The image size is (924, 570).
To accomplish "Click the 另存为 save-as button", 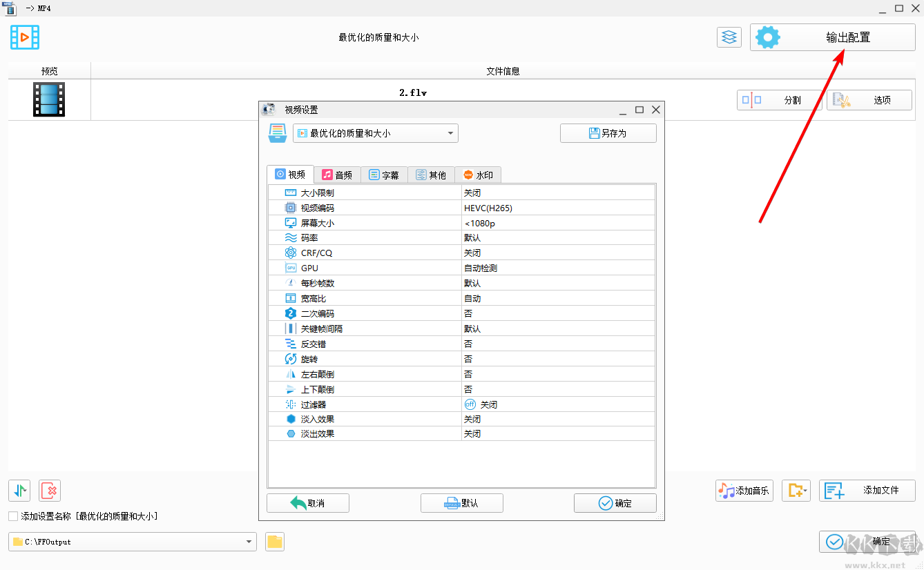I will coord(608,132).
